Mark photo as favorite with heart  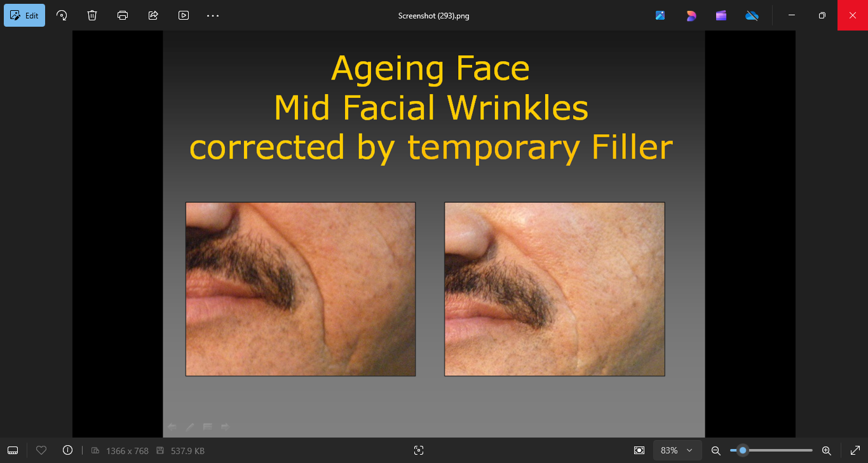(41, 450)
